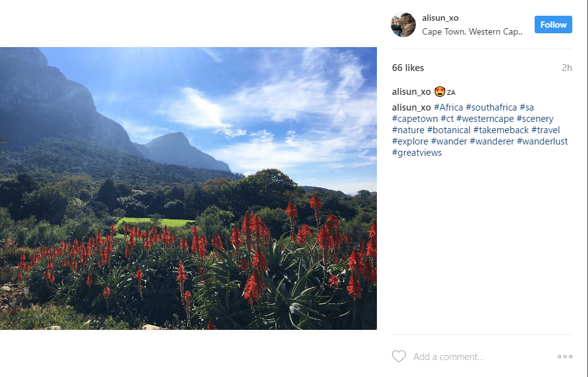Open the 2h post timestamp

[x=567, y=68]
